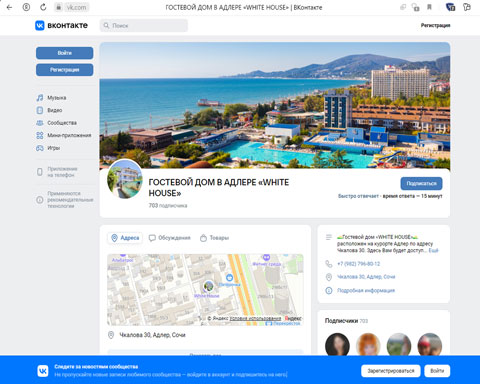Click the phone number +7 (982) link
Screen dimensions: 480x384
pos(358,264)
